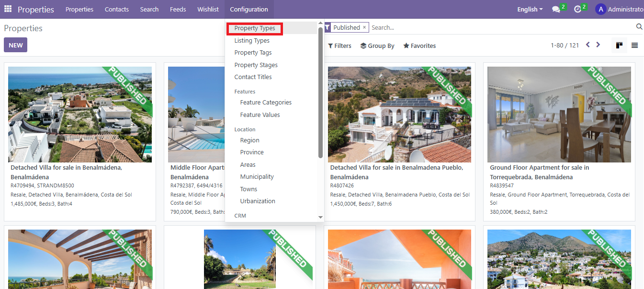The height and width of the screenshot is (289, 644).
Task: Choose Feature Categories menu entry
Action: pos(266,103)
